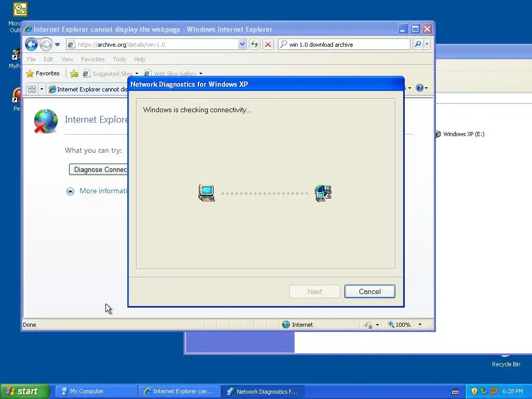Cancel the Network Diagnostics check
Image resolution: width=532 pixels, height=399 pixels.
tap(370, 291)
